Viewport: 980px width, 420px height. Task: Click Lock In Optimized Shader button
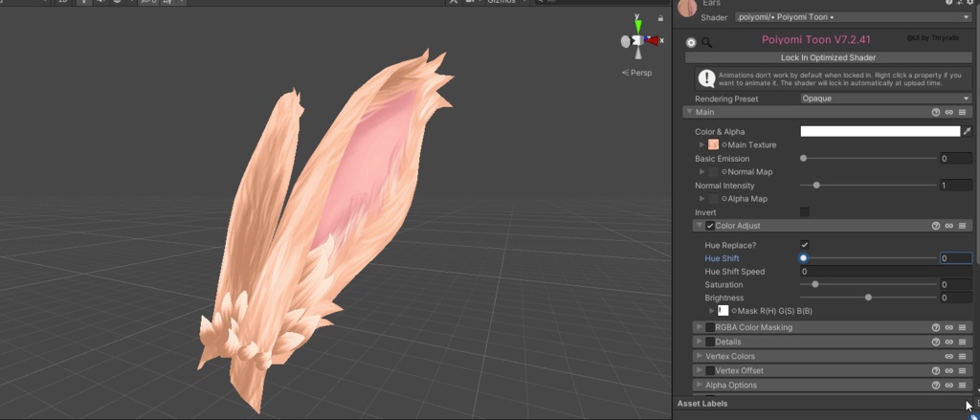point(828,57)
